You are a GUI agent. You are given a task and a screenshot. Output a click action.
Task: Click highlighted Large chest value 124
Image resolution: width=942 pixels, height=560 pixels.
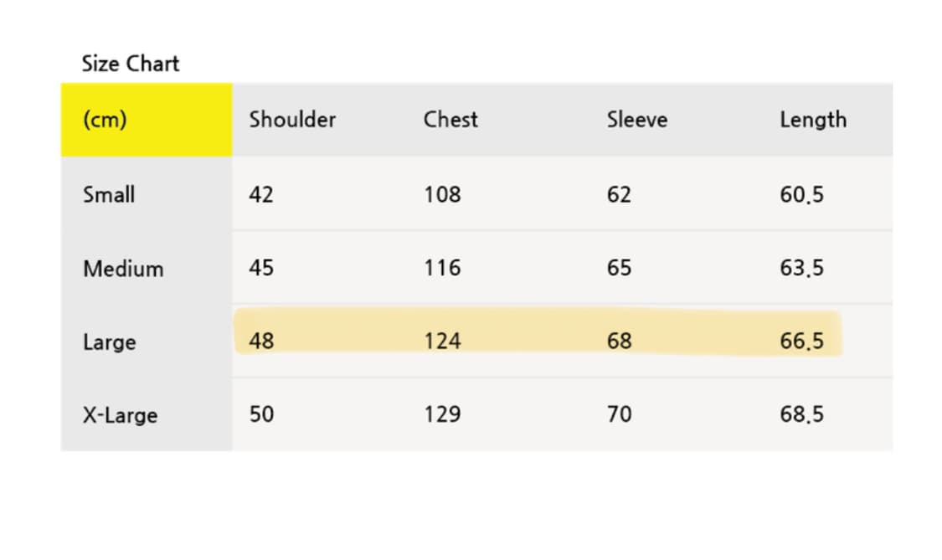coord(442,342)
